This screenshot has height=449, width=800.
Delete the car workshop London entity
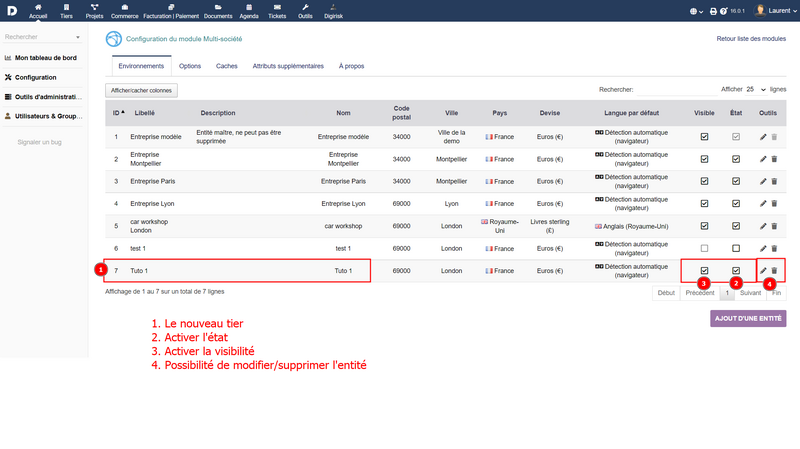pos(774,226)
